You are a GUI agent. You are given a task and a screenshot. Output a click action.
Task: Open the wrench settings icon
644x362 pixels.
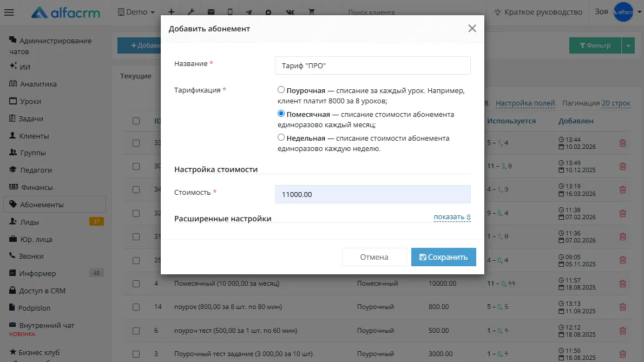pos(191,12)
